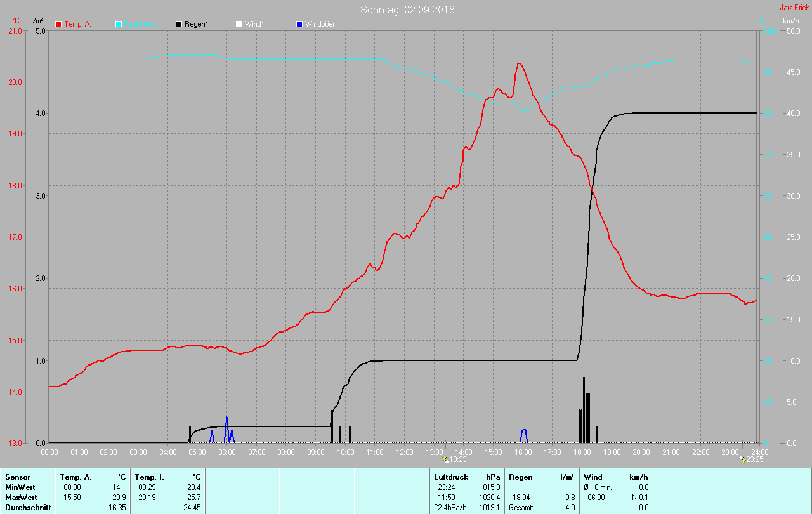Click the 12:00 time axis label

(404, 452)
